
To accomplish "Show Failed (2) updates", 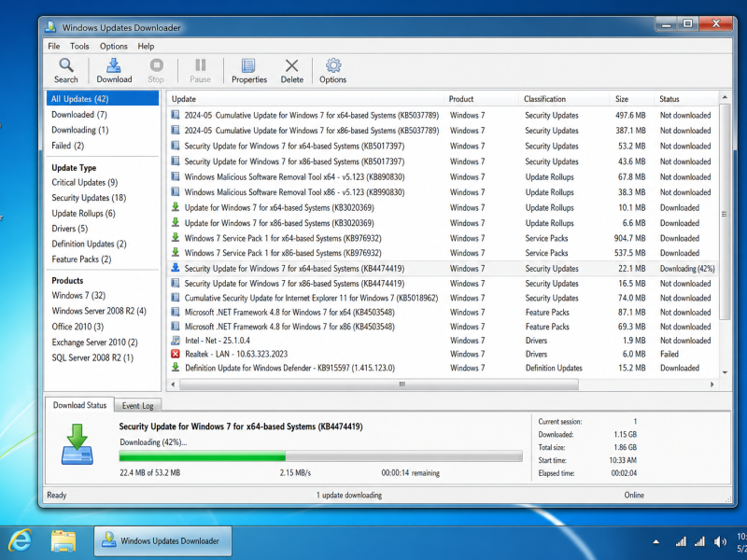I will [67, 146].
